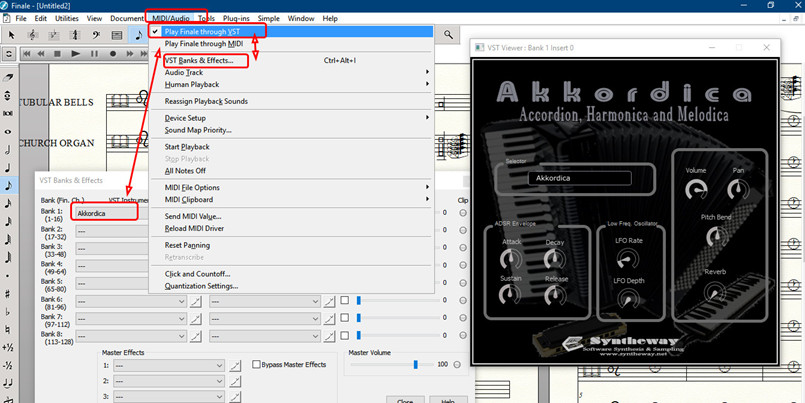Select the bass Clef tool
Screen dimensions: 805x403
(96, 35)
